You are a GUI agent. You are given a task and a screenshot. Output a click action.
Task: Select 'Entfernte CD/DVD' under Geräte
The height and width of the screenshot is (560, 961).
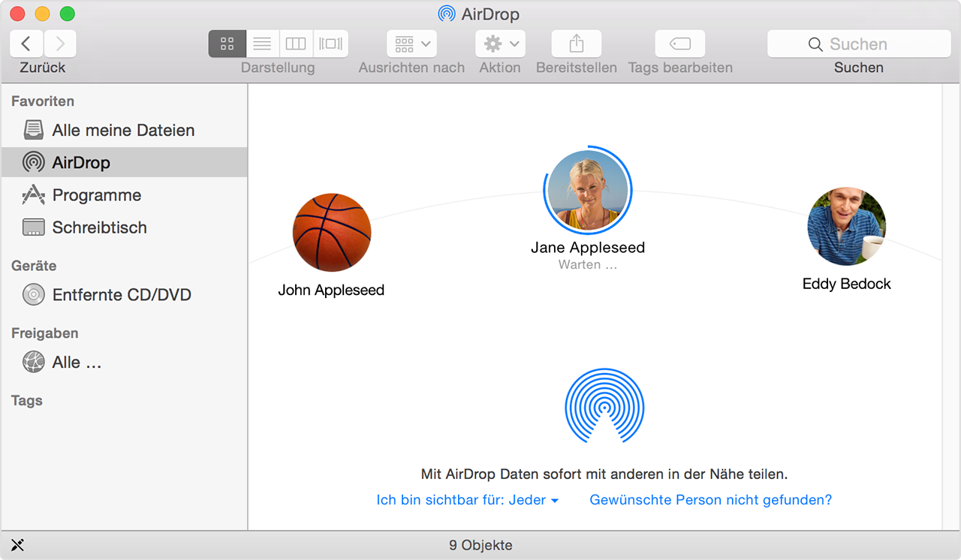tap(122, 295)
